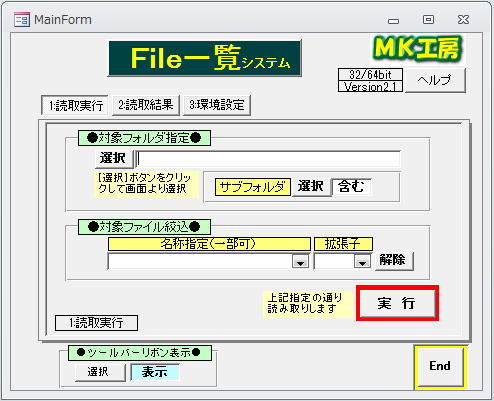Toggle ribbon display with bottom 選択 button
Image resolution: width=494 pixels, height=401 pixels.
click(100, 372)
